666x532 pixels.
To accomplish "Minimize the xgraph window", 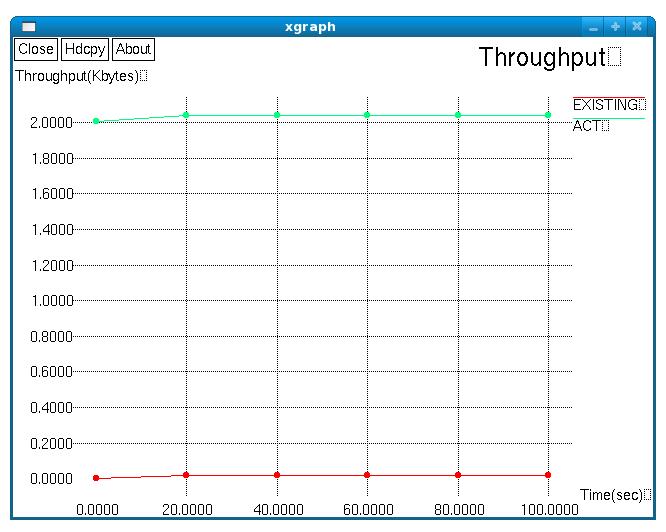I will (593, 27).
